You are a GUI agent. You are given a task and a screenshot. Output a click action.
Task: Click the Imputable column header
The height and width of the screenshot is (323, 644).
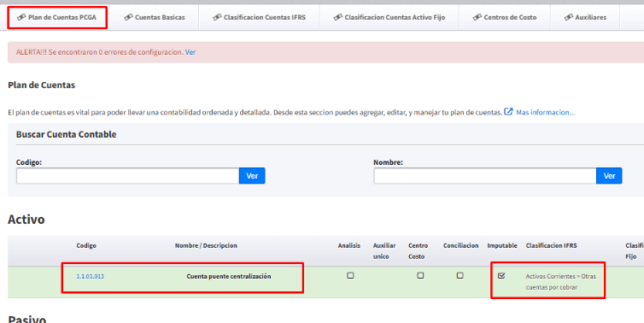[502, 246]
